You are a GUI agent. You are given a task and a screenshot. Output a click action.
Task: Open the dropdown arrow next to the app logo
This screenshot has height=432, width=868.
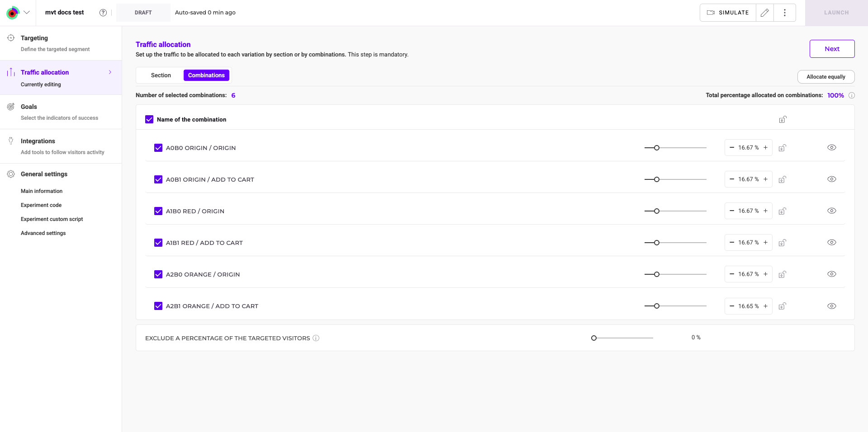[27, 13]
